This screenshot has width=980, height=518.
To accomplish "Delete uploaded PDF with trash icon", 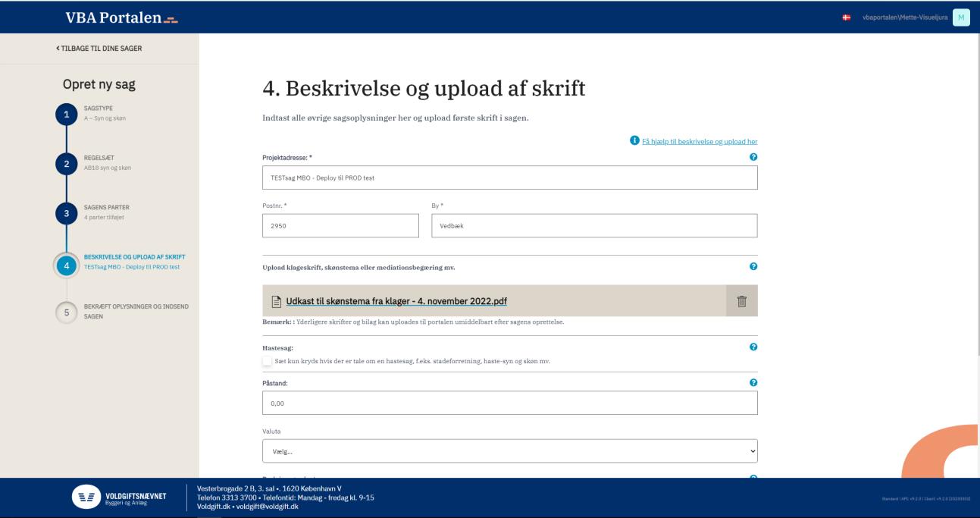I will click(742, 300).
